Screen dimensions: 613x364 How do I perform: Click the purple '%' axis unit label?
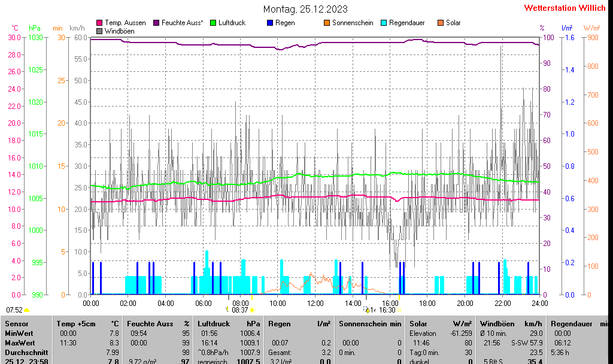click(x=542, y=28)
